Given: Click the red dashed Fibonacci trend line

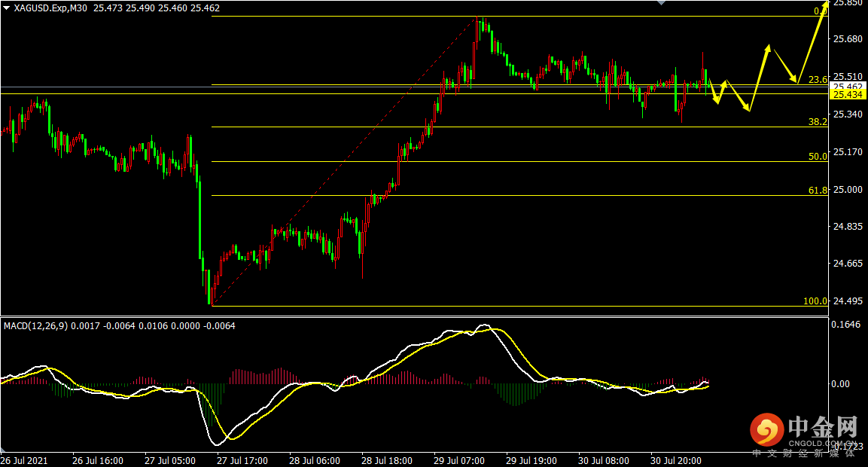Looking at the screenshot, I should click(343, 161).
